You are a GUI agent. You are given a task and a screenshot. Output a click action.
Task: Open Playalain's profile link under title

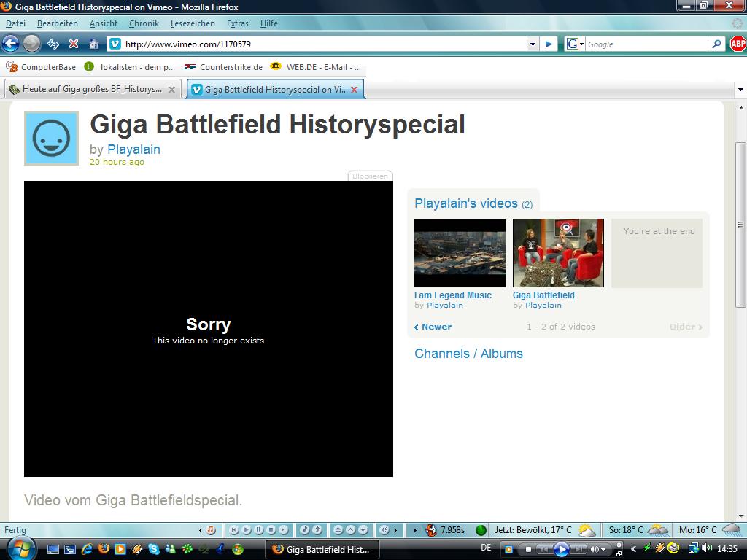click(x=133, y=149)
